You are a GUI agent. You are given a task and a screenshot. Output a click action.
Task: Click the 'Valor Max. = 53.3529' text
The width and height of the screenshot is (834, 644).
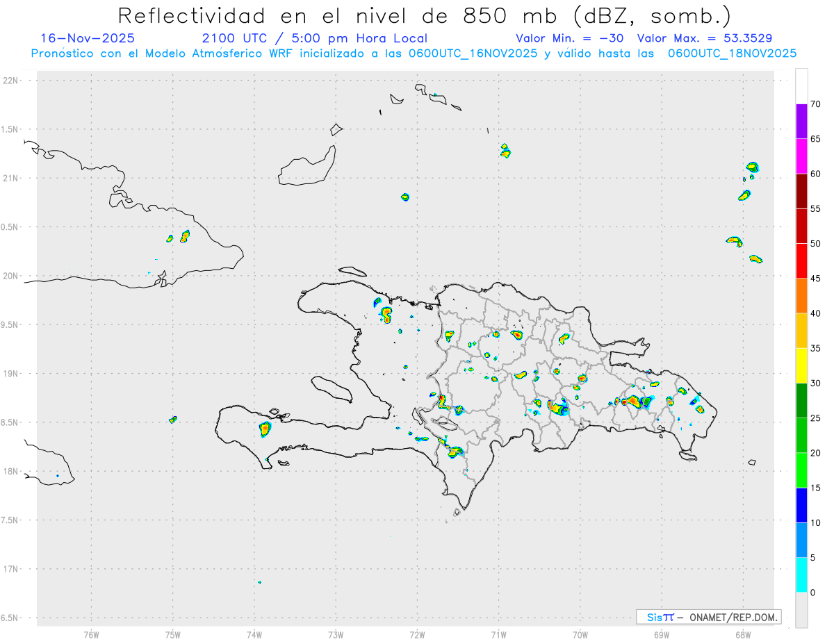click(705, 38)
